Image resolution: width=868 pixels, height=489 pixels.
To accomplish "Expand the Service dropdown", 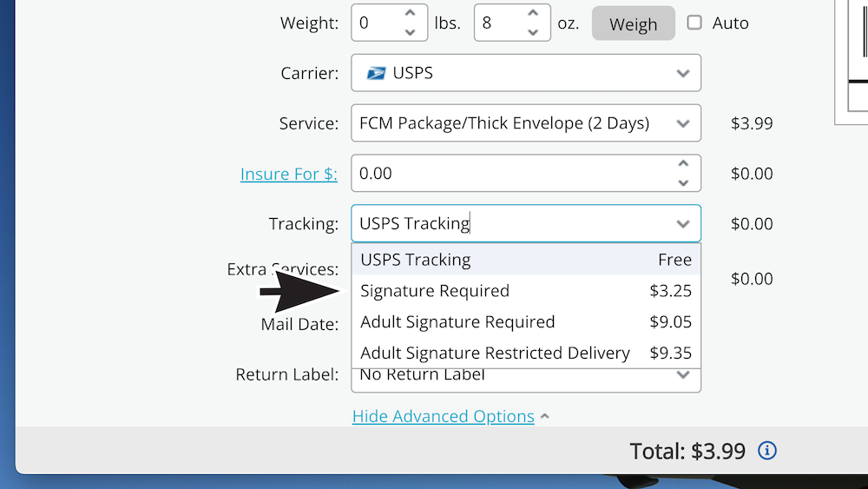I will coord(683,123).
